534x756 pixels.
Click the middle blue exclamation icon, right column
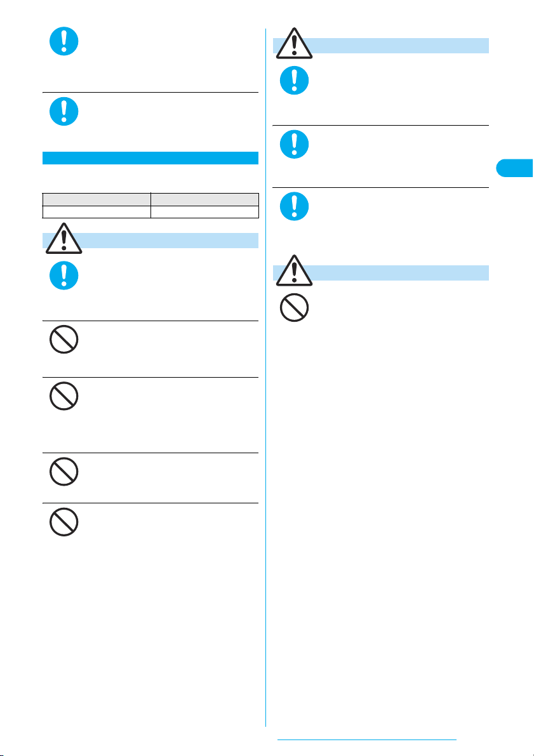(294, 144)
